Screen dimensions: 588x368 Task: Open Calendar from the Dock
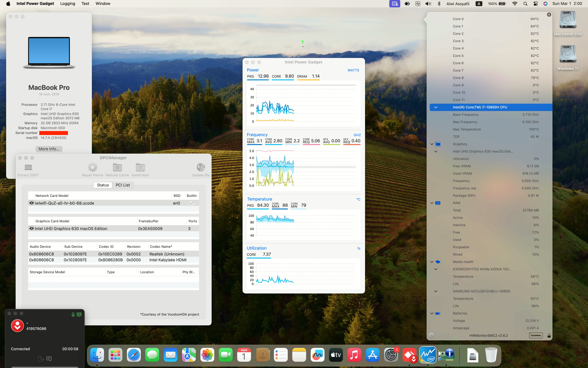(244, 355)
